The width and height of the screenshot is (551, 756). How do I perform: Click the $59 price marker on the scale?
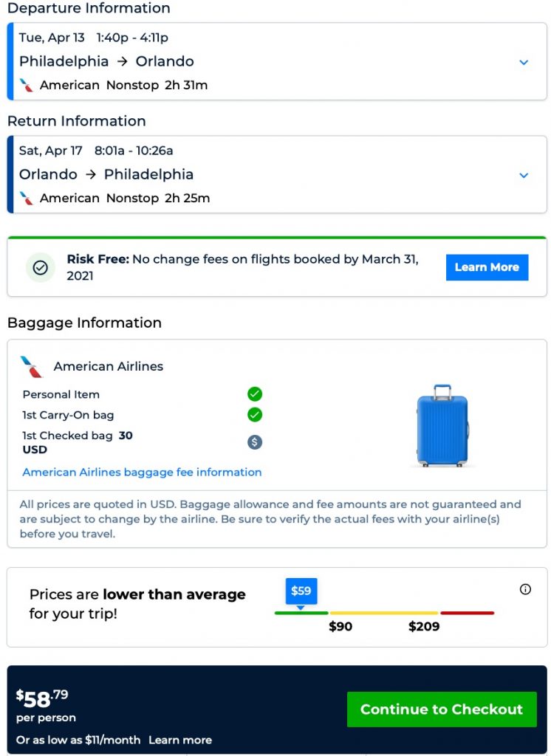301,592
